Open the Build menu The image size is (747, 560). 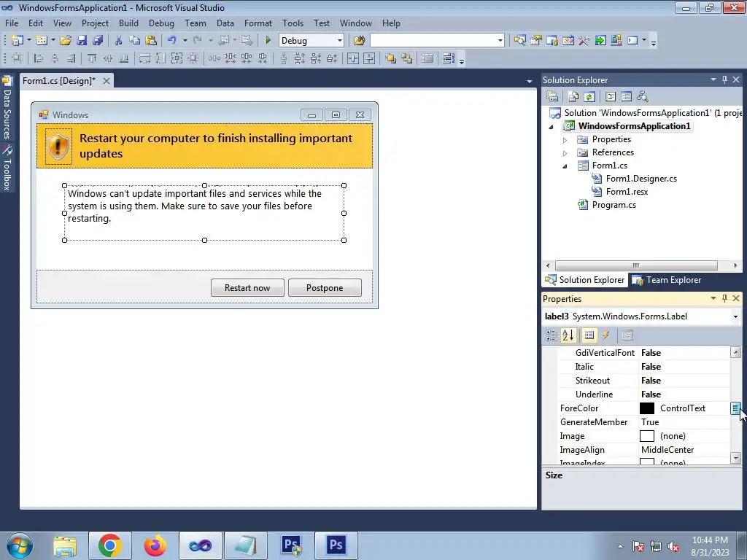(128, 23)
